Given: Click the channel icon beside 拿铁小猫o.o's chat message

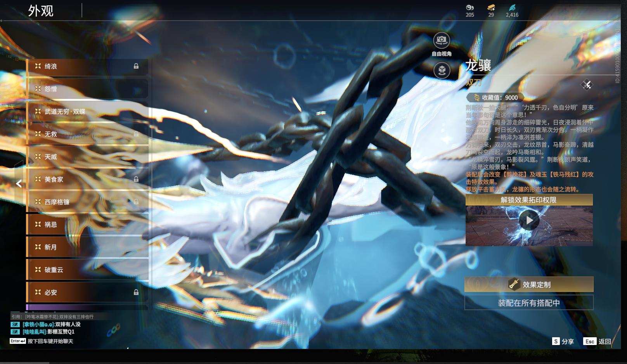Looking at the screenshot, I should pyautogui.click(x=15, y=324).
